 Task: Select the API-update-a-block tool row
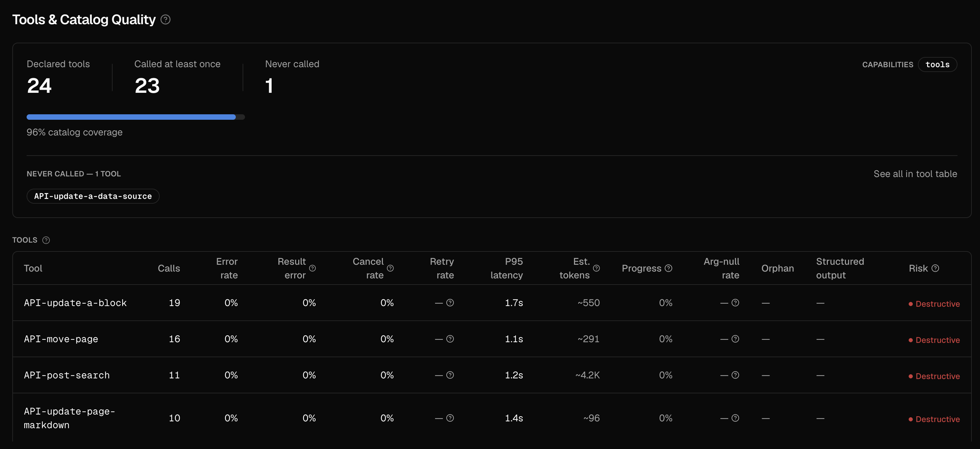[491, 303]
